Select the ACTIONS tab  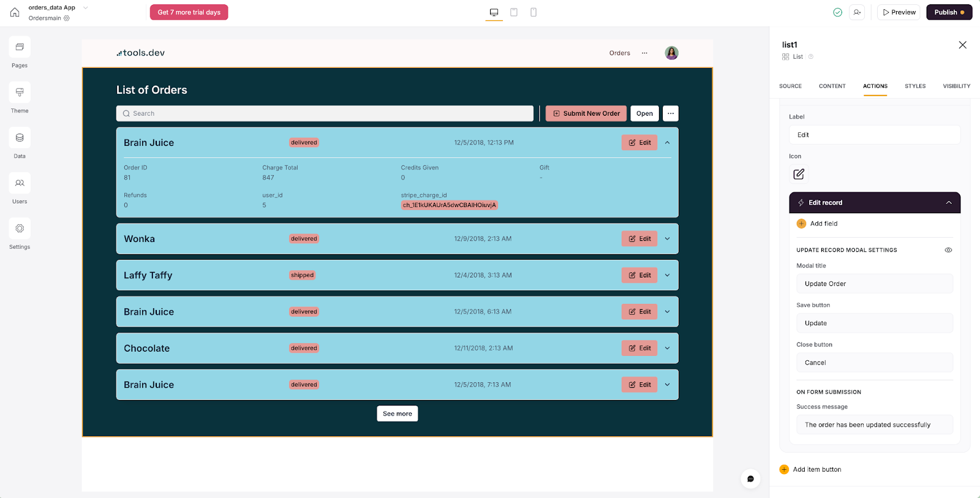point(875,86)
